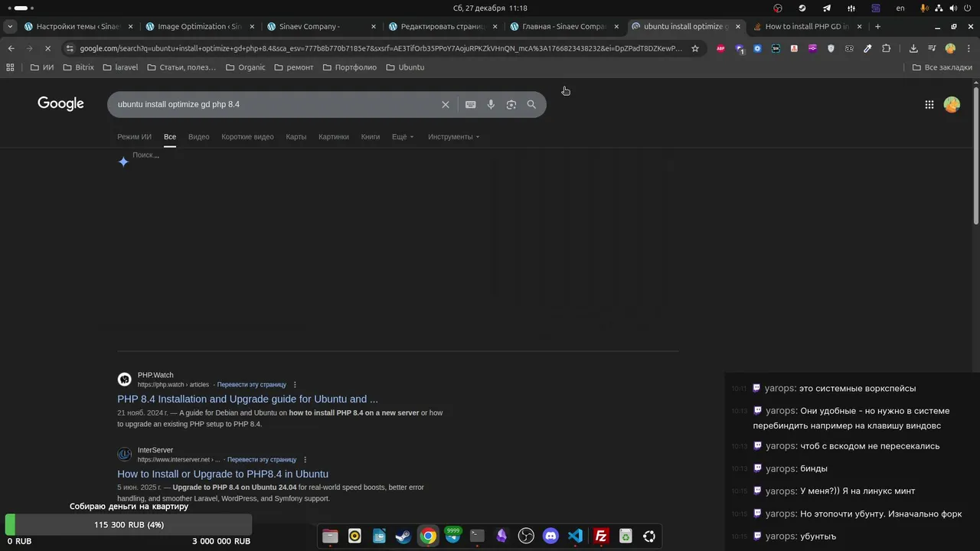980x551 pixels.
Task: Open Google Lens image search
Action: click(511, 105)
